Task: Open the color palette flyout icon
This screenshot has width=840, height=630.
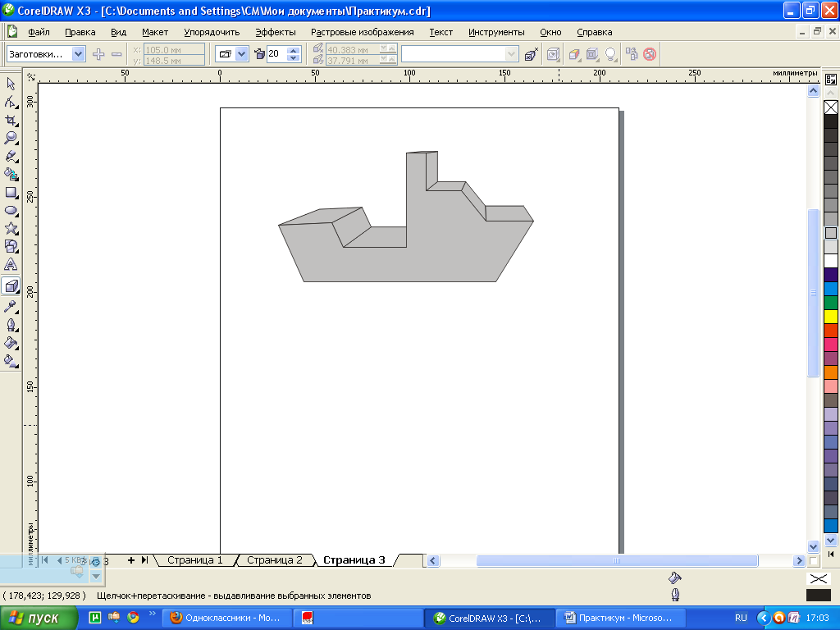Action: point(831,80)
